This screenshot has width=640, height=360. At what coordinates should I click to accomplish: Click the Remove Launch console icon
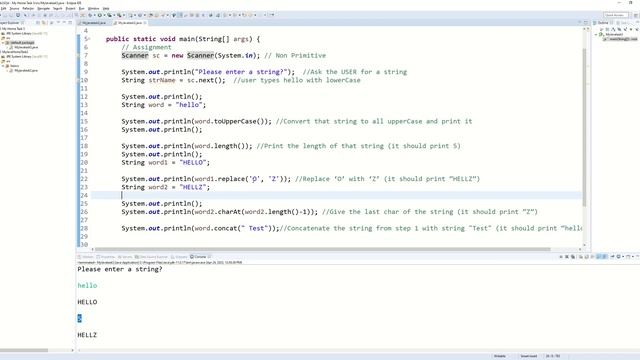click(567, 257)
